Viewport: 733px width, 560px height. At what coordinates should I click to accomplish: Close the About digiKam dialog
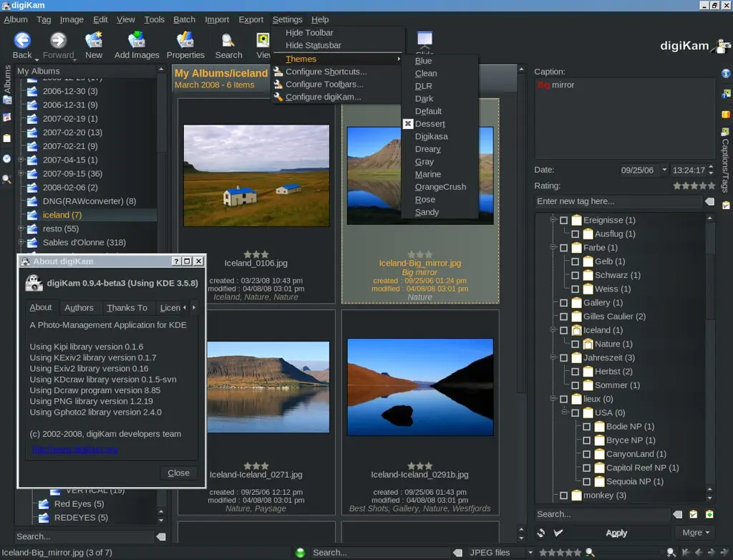click(x=178, y=473)
